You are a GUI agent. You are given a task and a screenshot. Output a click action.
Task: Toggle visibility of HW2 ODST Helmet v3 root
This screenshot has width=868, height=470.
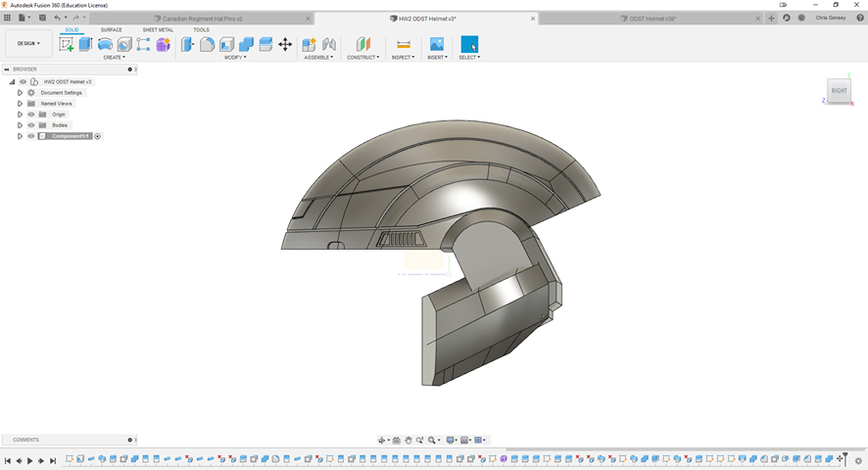pos(24,82)
